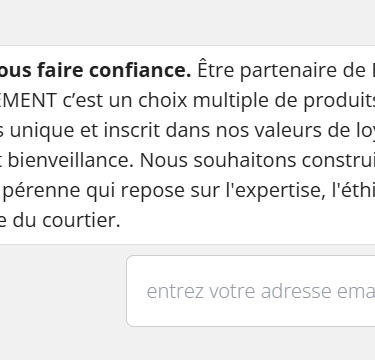
Task: Click the email address input field
Action: click(251, 291)
